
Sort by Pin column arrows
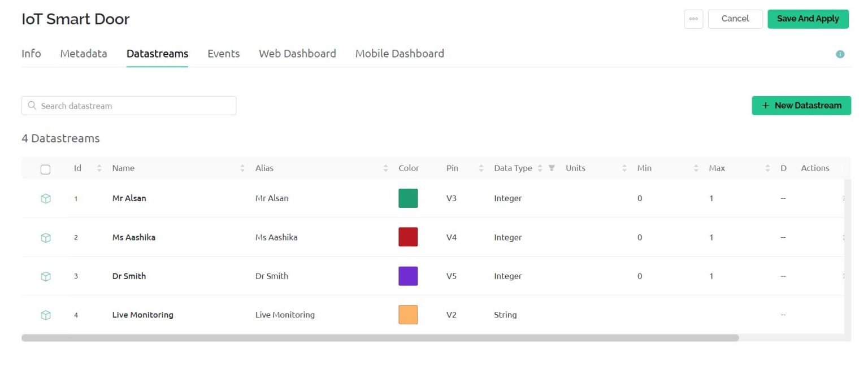click(481, 168)
